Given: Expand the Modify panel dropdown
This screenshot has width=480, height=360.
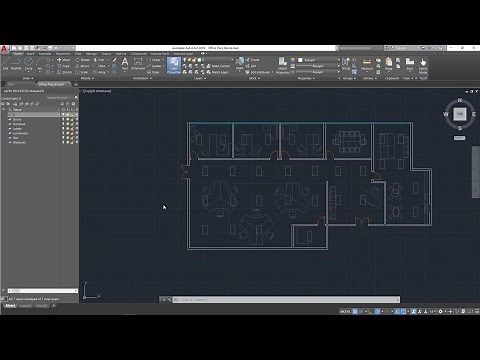Looking at the screenshot, I should pyautogui.click(x=87, y=78).
